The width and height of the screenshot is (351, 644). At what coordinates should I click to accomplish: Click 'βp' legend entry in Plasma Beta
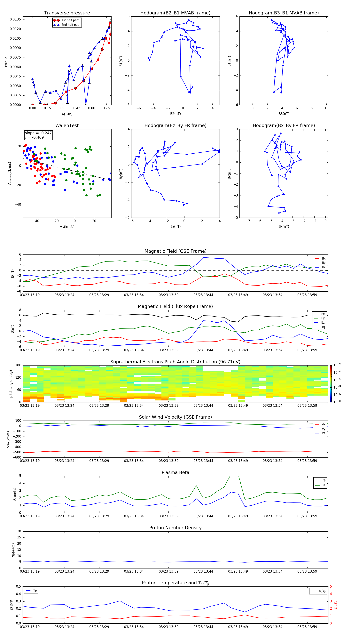(320, 480)
